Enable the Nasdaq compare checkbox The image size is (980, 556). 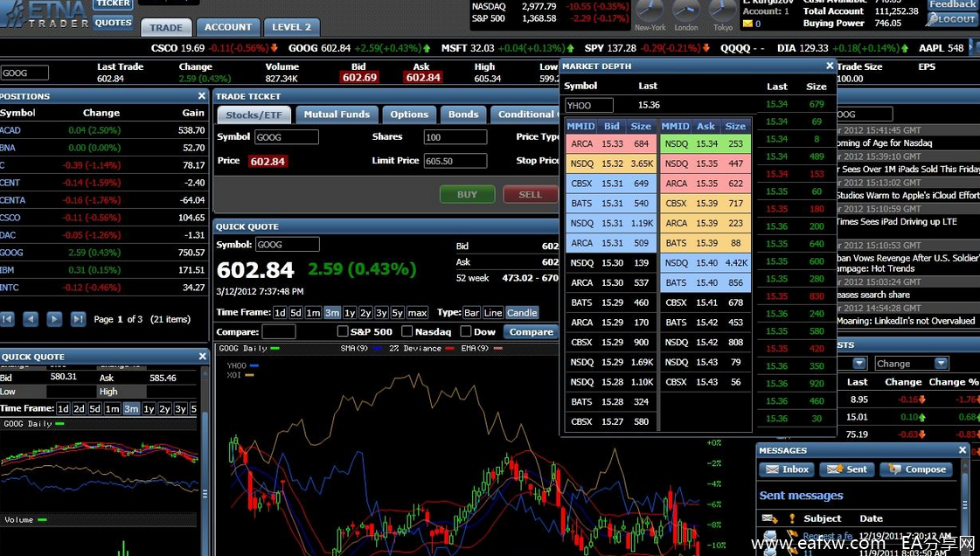click(407, 331)
